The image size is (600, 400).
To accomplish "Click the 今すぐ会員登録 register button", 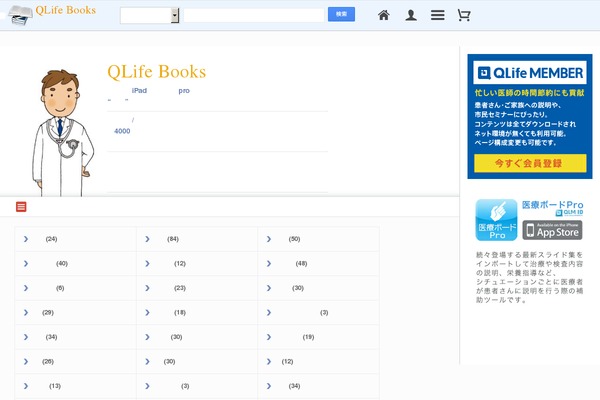I will coord(530,163).
